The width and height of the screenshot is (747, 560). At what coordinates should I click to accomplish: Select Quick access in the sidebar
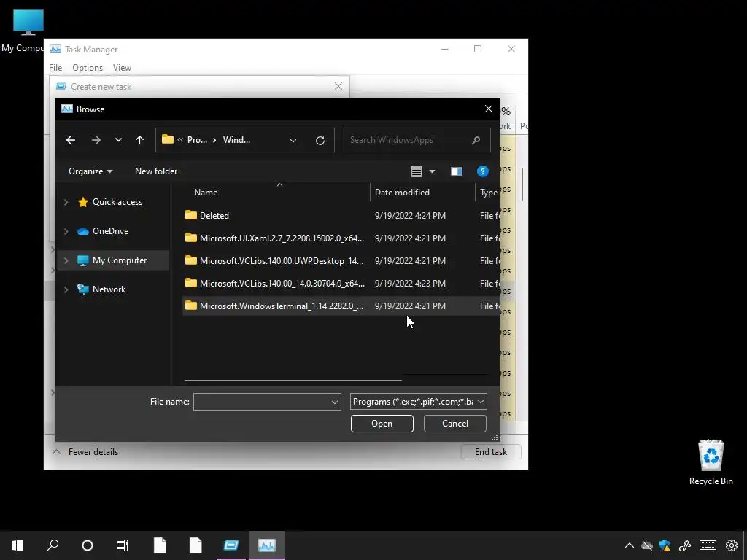tap(117, 202)
